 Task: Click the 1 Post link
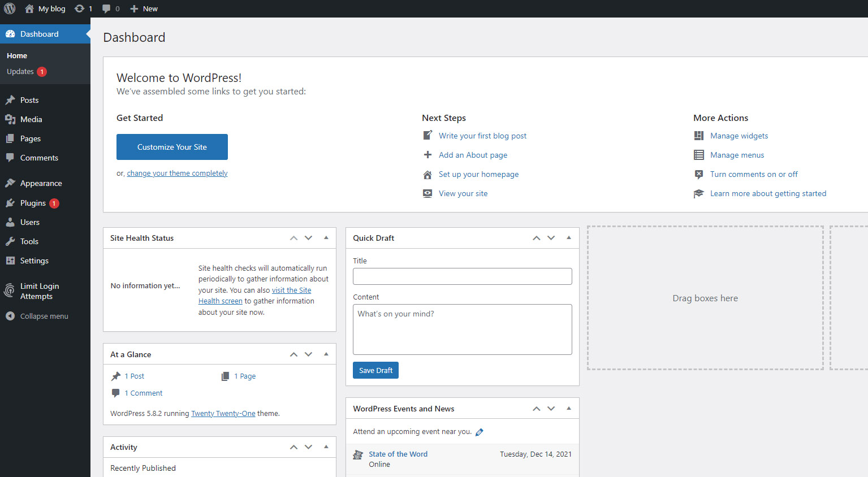tap(135, 376)
